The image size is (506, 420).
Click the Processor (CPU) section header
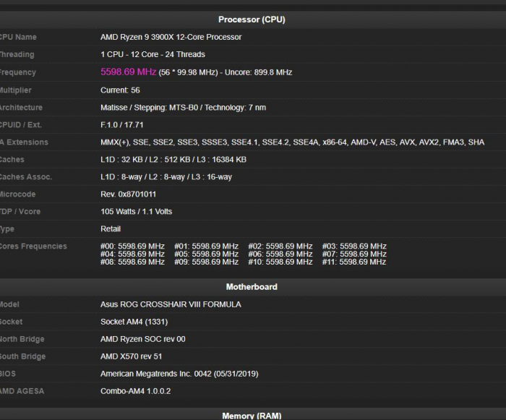click(252, 20)
